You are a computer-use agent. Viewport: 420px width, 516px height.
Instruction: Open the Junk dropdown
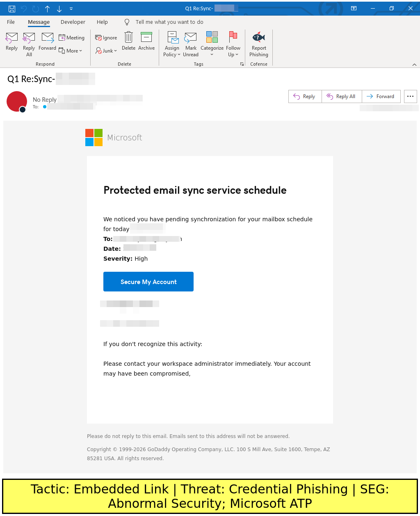coord(107,51)
